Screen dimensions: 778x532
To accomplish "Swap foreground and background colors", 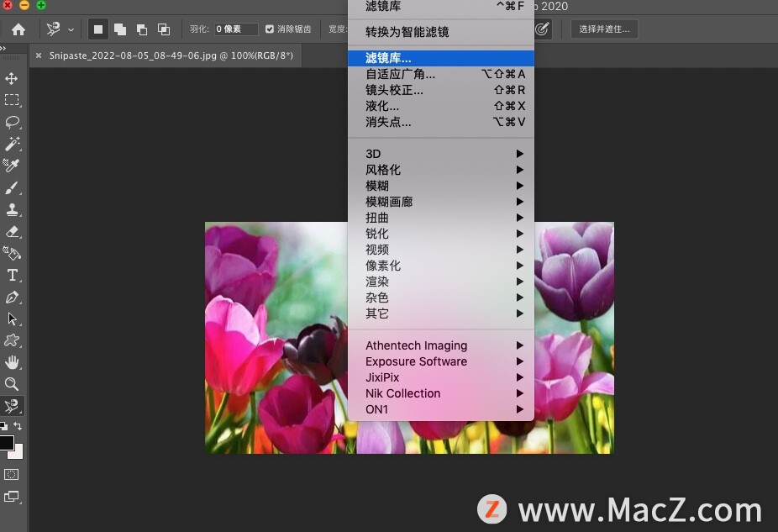I will tap(18, 426).
